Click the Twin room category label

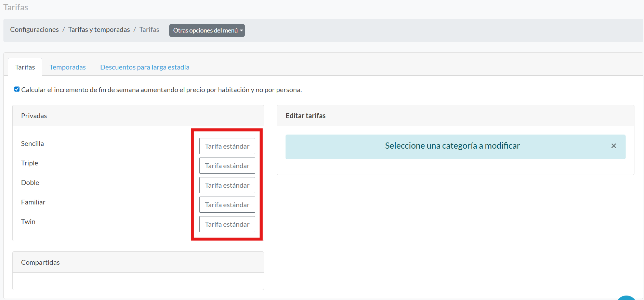[28, 222]
